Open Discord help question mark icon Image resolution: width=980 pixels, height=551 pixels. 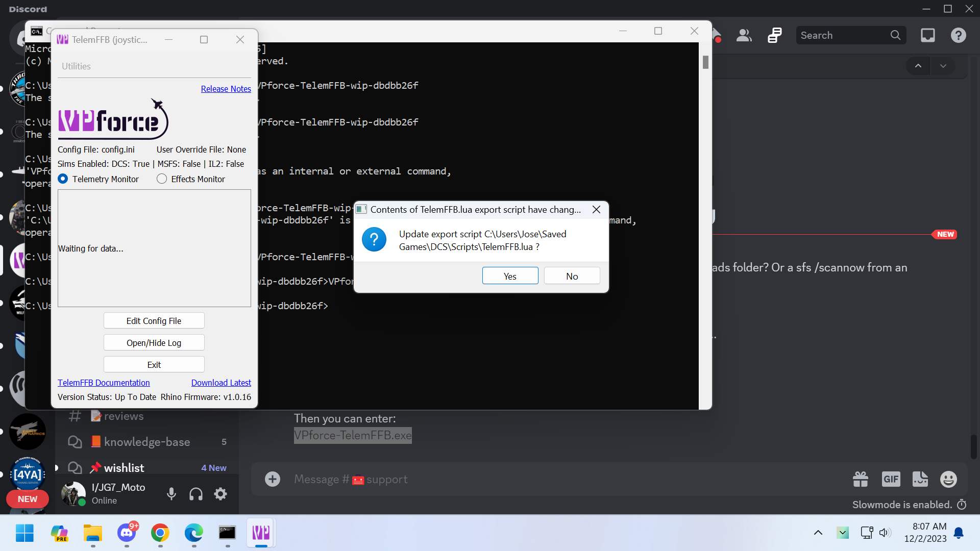click(x=958, y=35)
